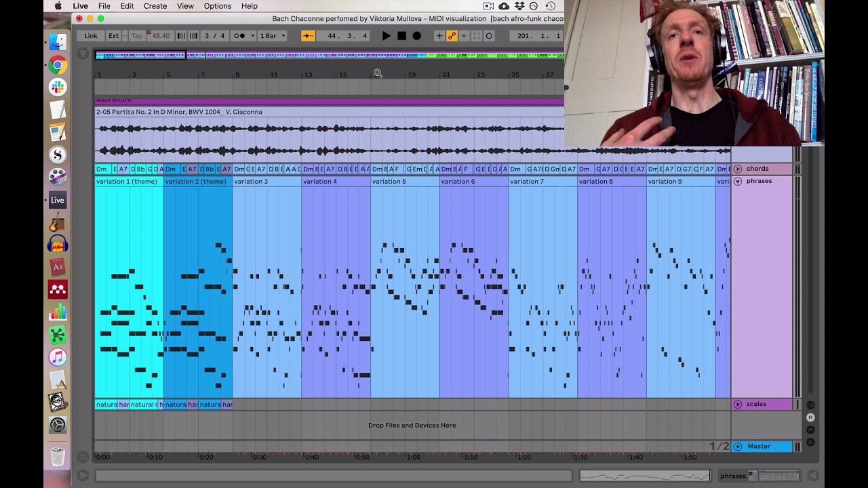Click the Phase Nudge Up icon
868x488 pixels.
coord(193,36)
